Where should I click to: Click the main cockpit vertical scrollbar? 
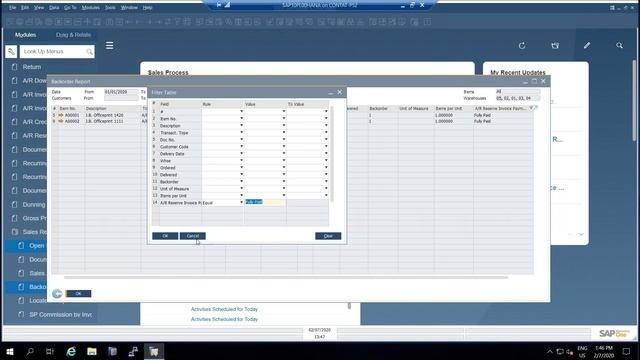(634, 100)
